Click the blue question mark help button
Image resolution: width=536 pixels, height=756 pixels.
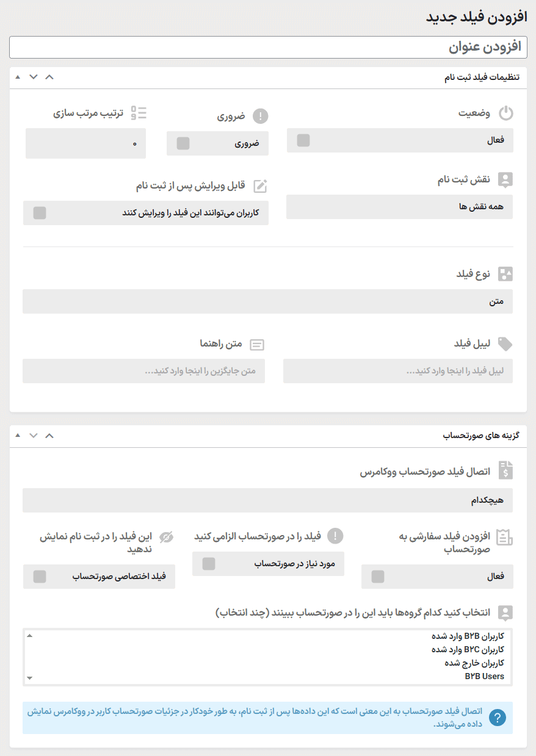497,718
